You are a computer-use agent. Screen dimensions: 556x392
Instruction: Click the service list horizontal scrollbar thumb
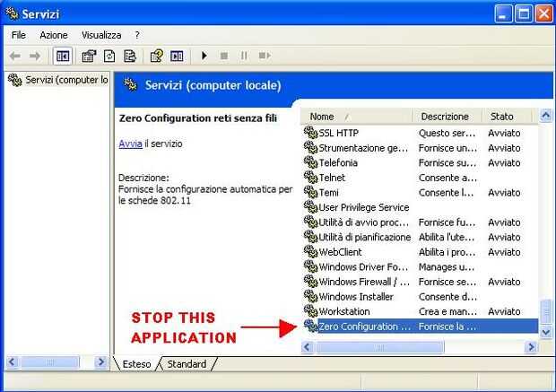(379, 347)
